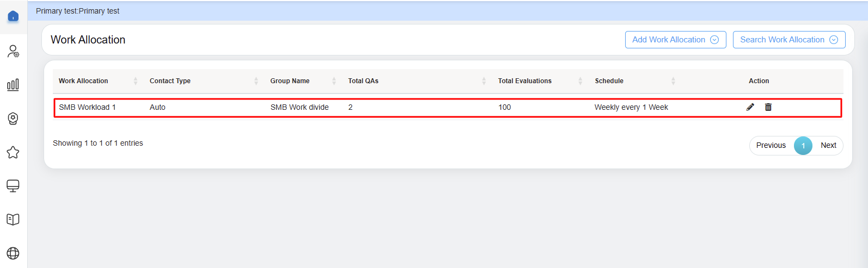This screenshot has width=868, height=268.
Task: Go to the Next page
Action: point(828,145)
